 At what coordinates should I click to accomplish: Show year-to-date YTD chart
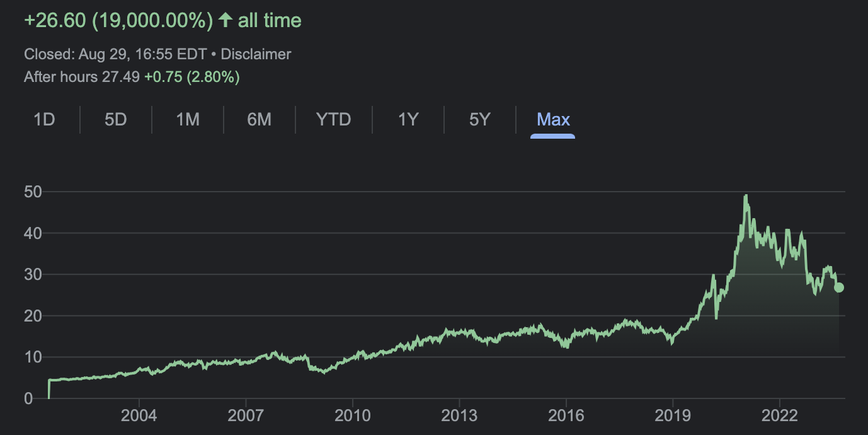(333, 120)
